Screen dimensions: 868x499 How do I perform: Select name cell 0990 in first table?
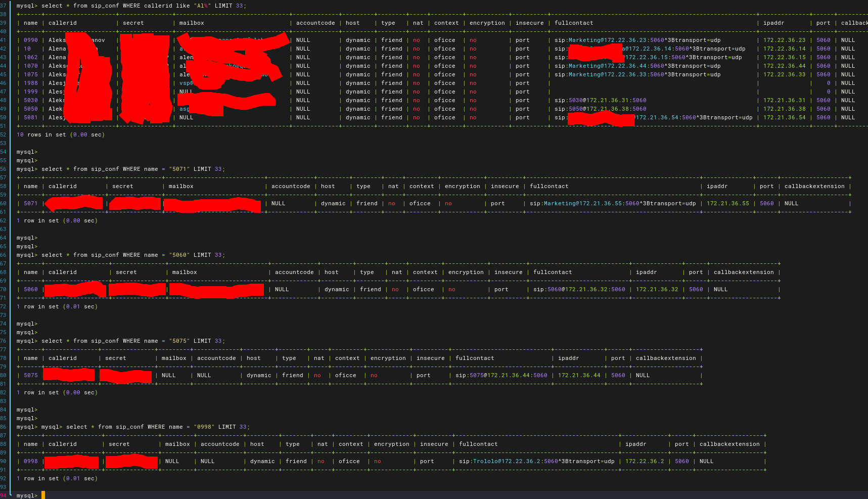30,40
